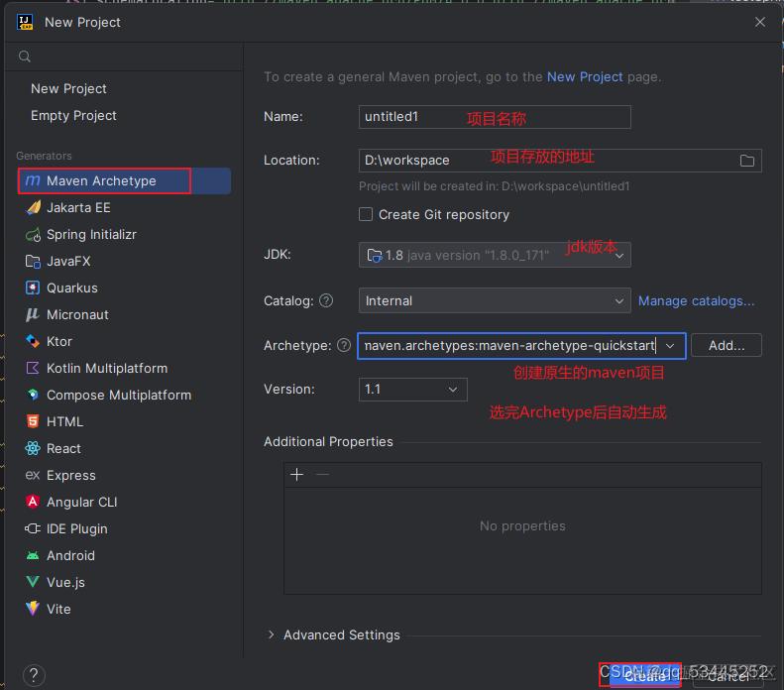Viewport: 784px width, 690px height.
Task: Select Vite generator label
Action: (58, 609)
